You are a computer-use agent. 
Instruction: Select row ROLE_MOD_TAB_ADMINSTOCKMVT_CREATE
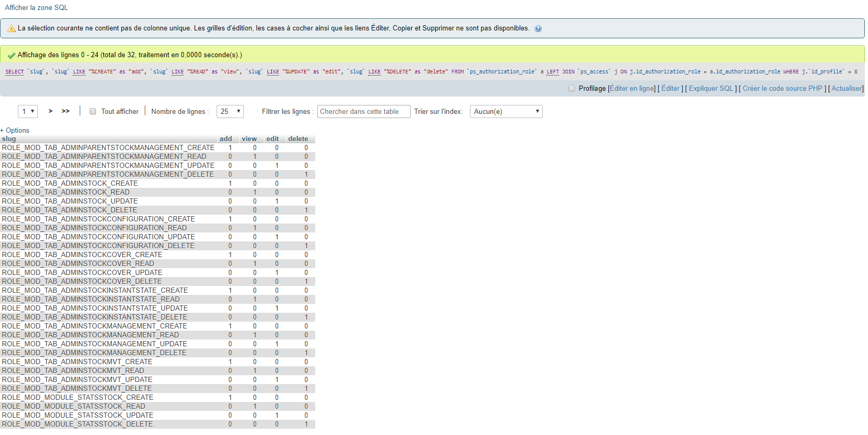tap(157, 362)
